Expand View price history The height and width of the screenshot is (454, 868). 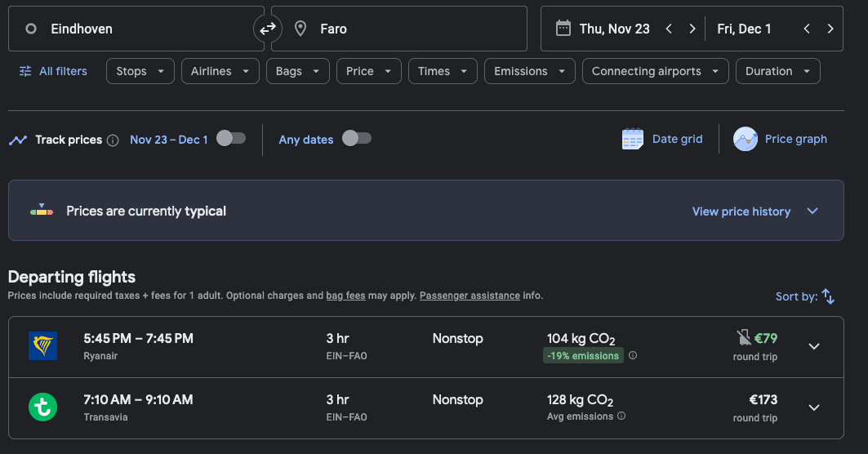click(x=754, y=211)
